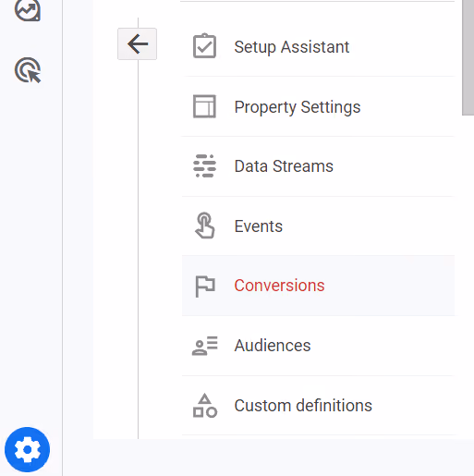
Task: Click the back arrow button
Action: coord(137,44)
